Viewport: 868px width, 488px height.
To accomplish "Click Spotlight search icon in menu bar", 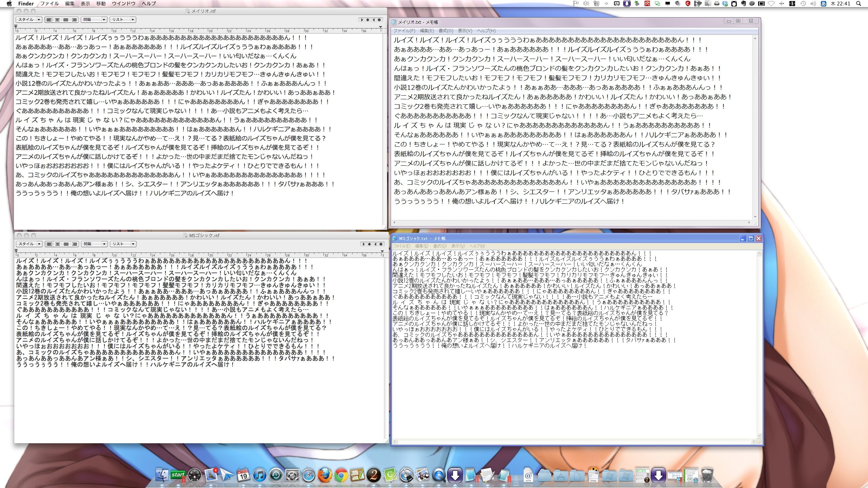I will click(x=859, y=3).
